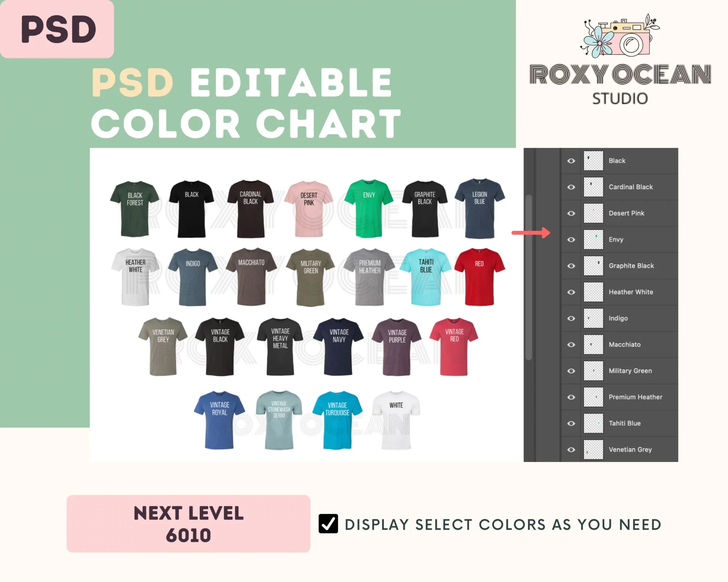The image size is (728, 582).
Task: Toggle visibility of Desert Pink layer
Action: [x=570, y=213]
